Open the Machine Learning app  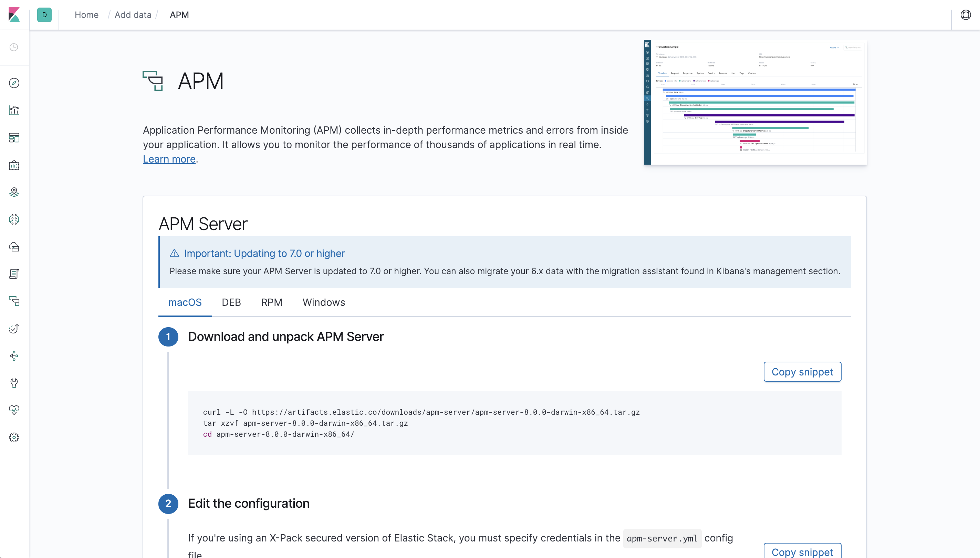point(14,219)
